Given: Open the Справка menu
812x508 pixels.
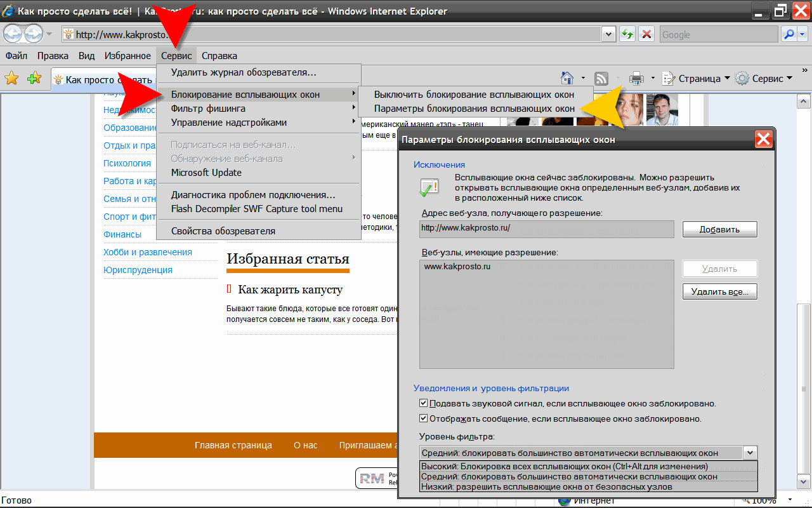Looking at the screenshot, I should tap(219, 56).
